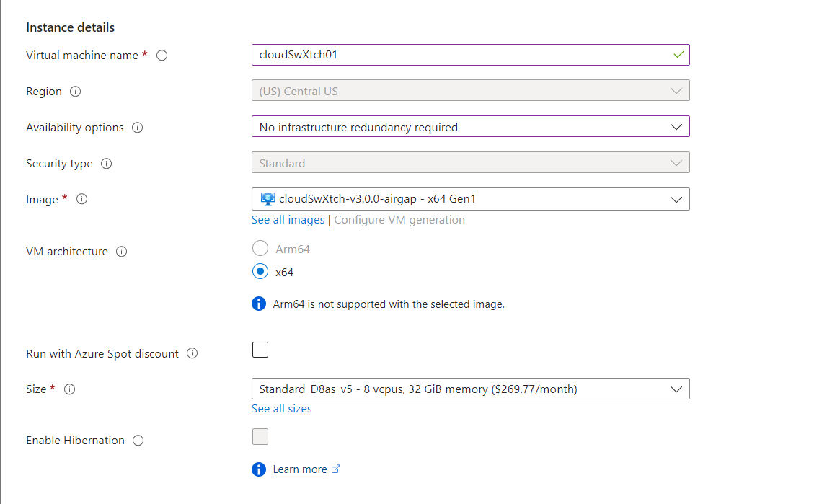840x504 pixels.
Task: Select the x64 architecture radio button
Action: click(x=260, y=271)
